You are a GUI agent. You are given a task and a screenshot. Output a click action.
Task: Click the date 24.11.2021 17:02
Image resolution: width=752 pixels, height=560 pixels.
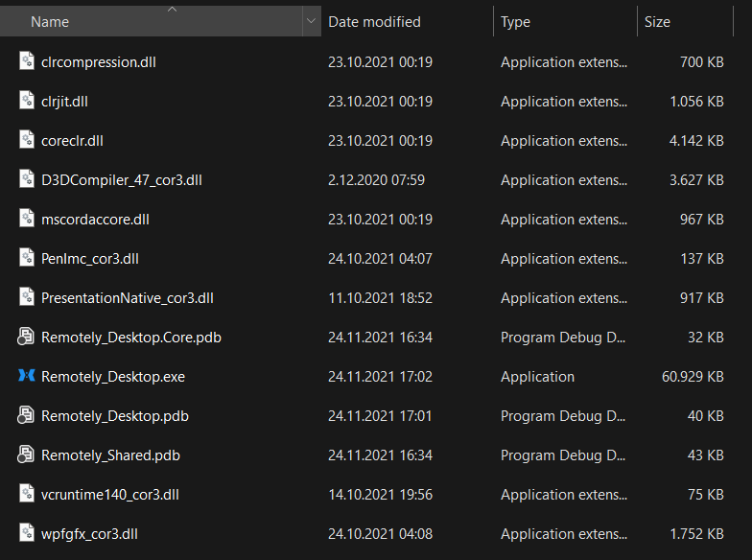pos(380,377)
